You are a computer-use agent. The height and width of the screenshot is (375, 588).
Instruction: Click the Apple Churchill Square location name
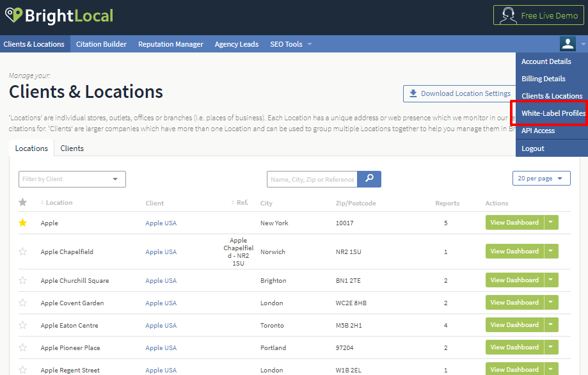(75, 280)
